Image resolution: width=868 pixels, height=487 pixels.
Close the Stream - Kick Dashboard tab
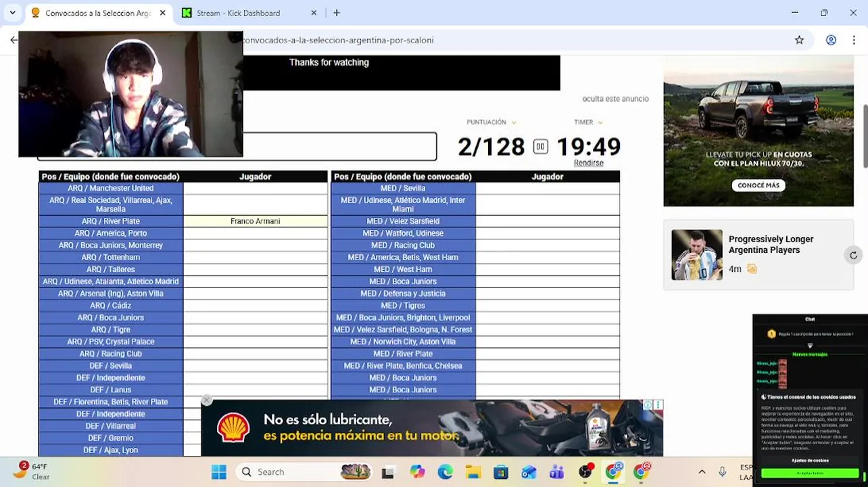(x=314, y=13)
